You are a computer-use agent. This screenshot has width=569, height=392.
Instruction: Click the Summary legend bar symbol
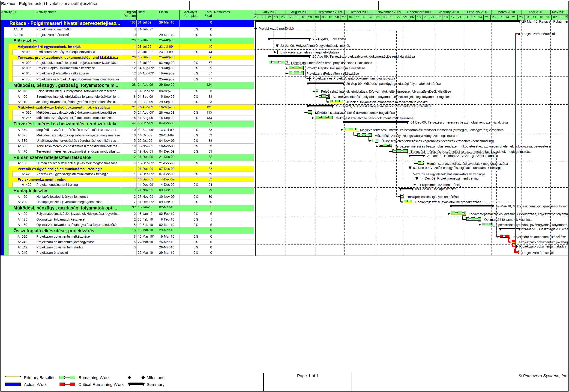pyautogui.click(x=136, y=384)
